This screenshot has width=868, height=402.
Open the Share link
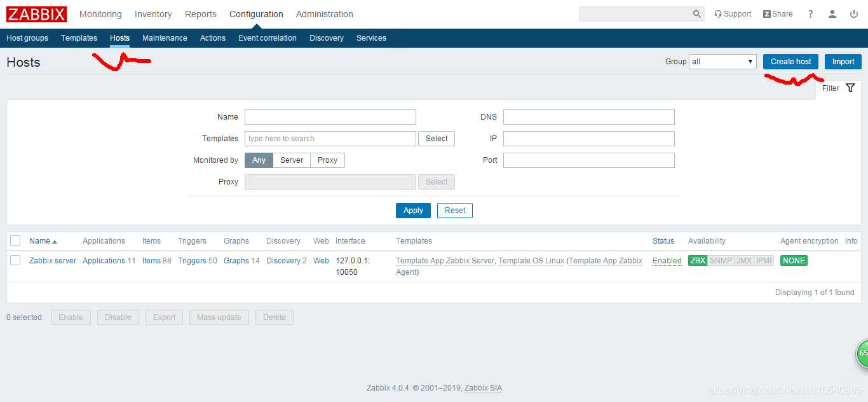tap(778, 14)
